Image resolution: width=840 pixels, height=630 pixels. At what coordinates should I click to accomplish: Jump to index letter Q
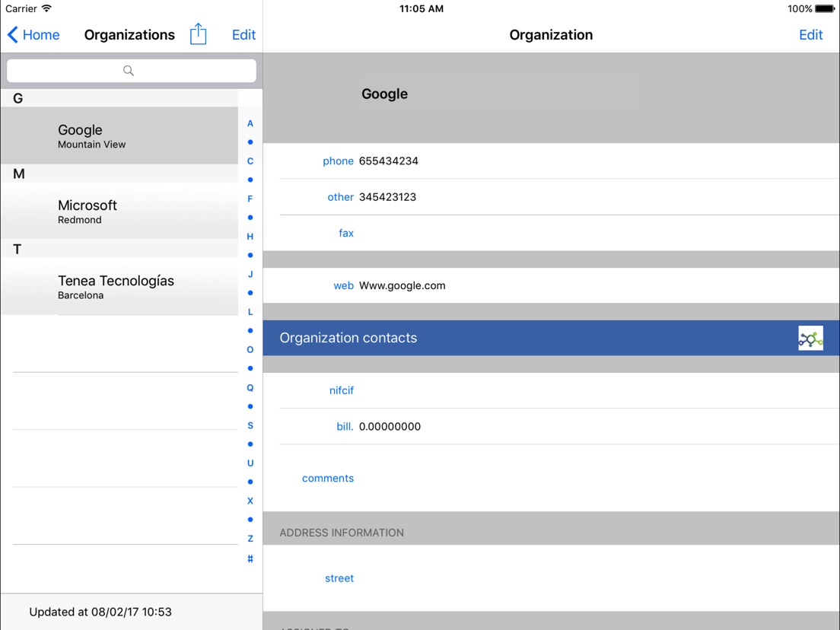pyautogui.click(x=250, y=387)
